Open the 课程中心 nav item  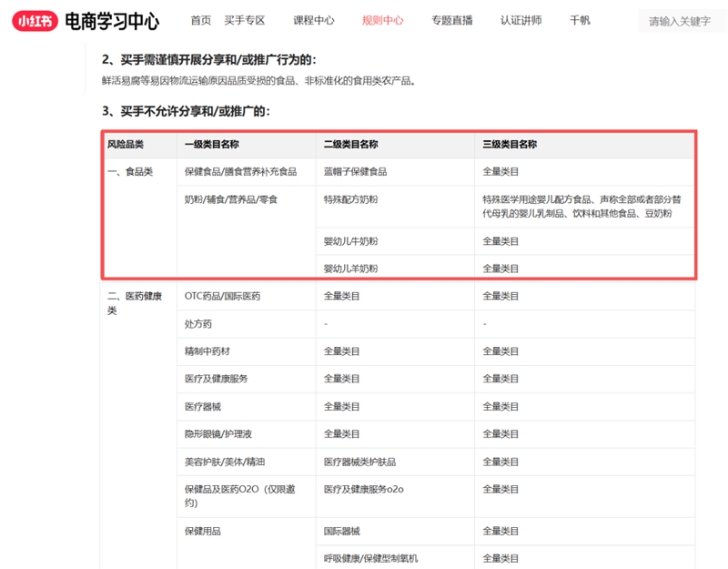click(313, 20)
